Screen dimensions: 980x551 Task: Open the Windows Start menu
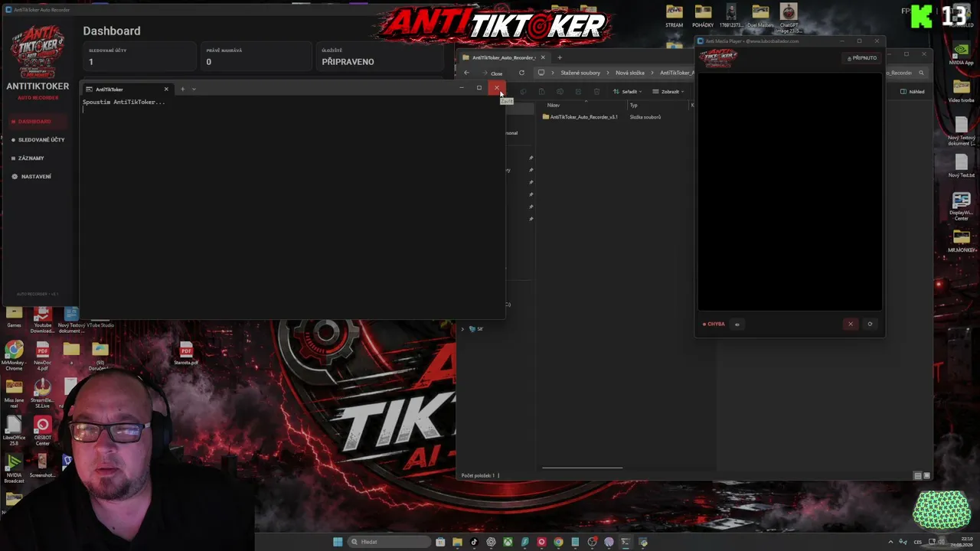(338, 542)
